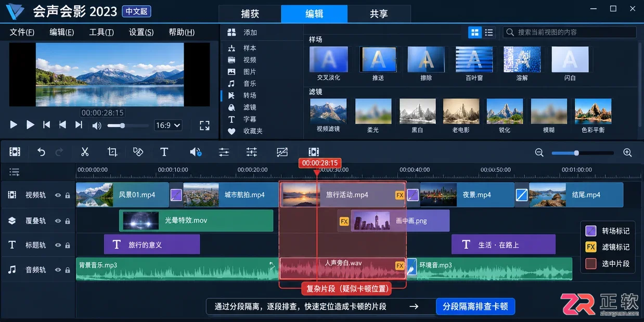Lock the 覆叠轨 track
The width and height of the screenshot is (644, 322).
coord(68,221)
